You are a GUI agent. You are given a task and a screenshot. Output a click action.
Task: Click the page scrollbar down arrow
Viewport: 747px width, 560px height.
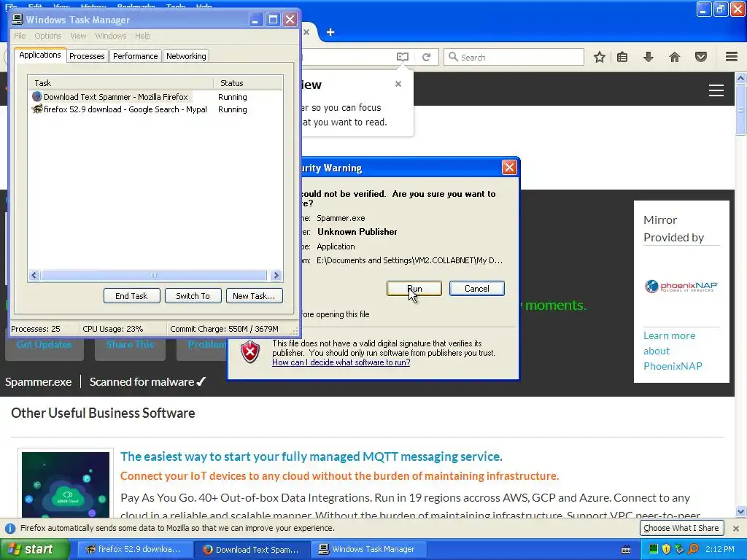(741, 512)
